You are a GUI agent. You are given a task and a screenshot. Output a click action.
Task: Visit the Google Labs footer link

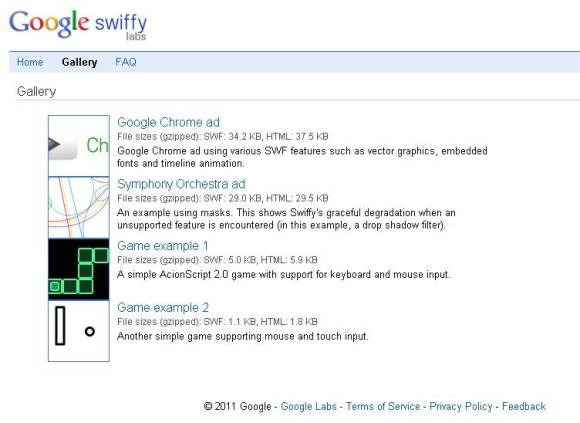point(308,406)
